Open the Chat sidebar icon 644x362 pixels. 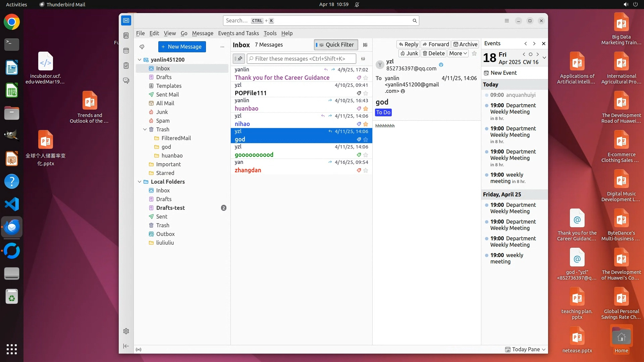coord(126,81)
